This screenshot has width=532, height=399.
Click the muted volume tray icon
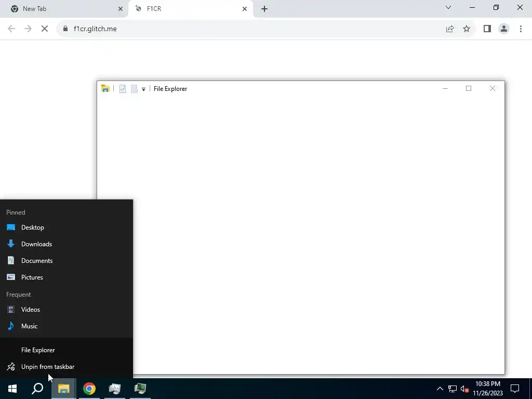click(465, 389)
